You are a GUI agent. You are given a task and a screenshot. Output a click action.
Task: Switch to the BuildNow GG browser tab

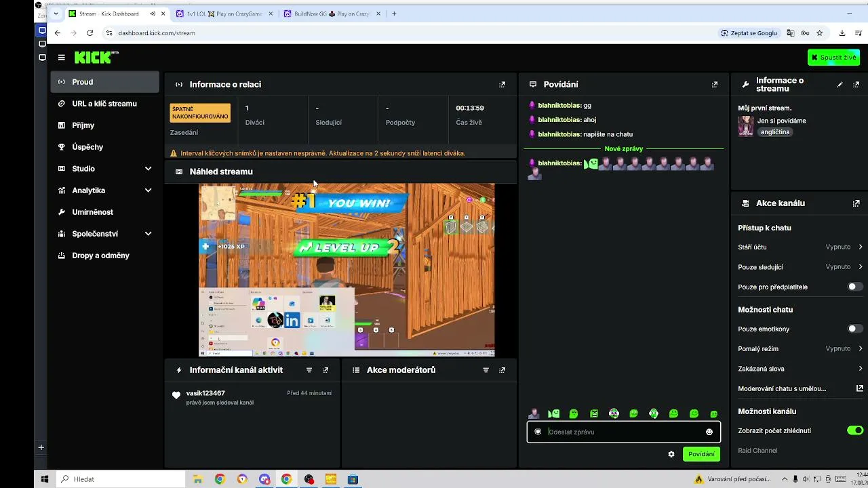pyautogui.click(x=332, y=14)
